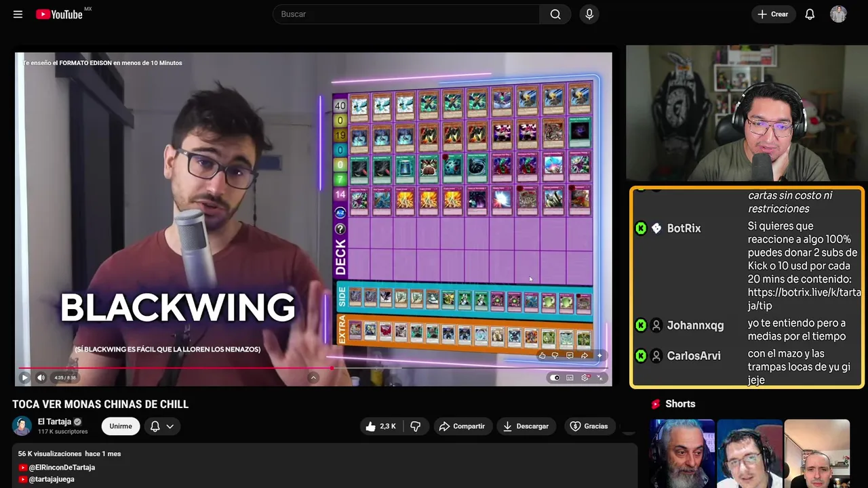Click the Unirme membership button
Image resolution: width=868 pixels, height=488 pixels.
(x=121, y=426)
